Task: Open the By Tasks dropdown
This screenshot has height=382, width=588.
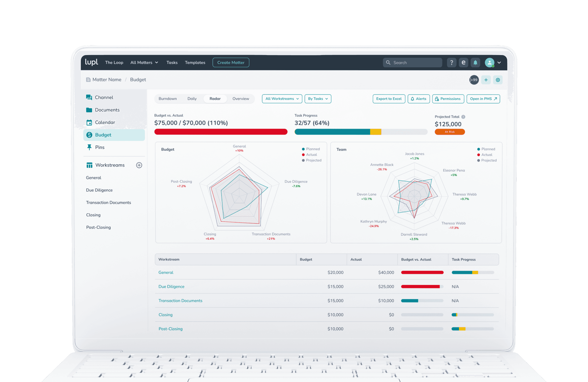Action: 318,99
